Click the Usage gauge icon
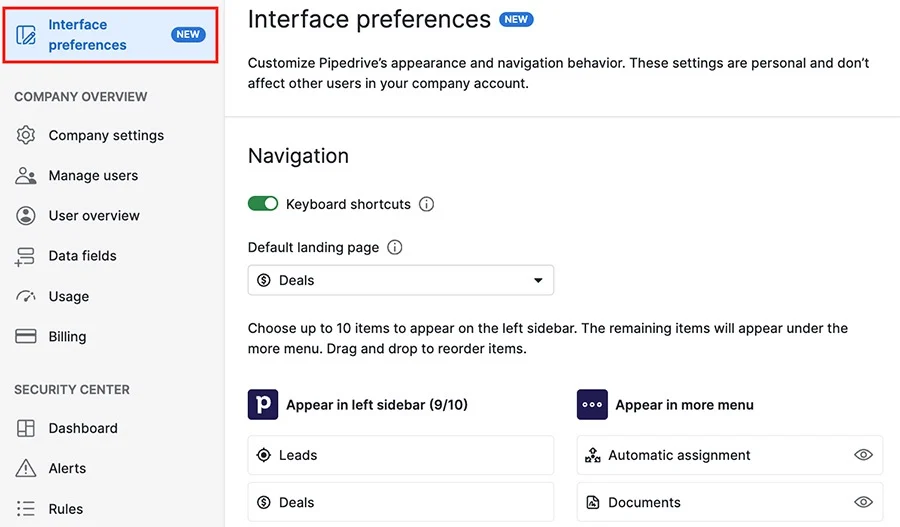 [26, 296]
